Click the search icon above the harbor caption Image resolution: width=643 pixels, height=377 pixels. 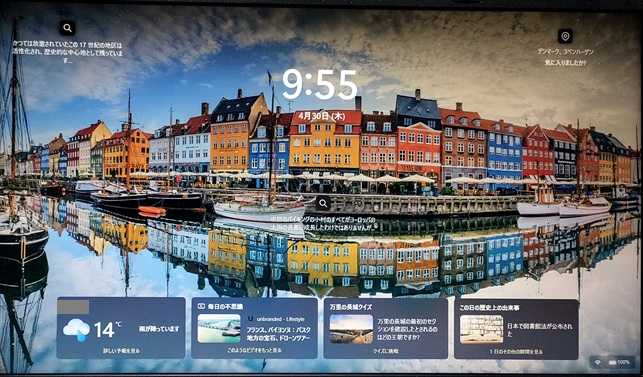click(323, 203)
